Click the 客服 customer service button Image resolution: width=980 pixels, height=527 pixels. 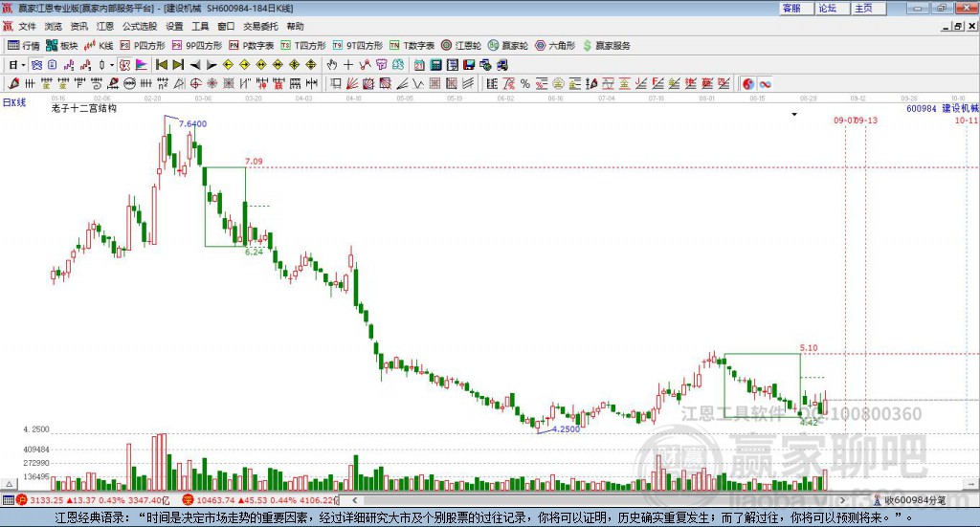[x=796, y=8]
